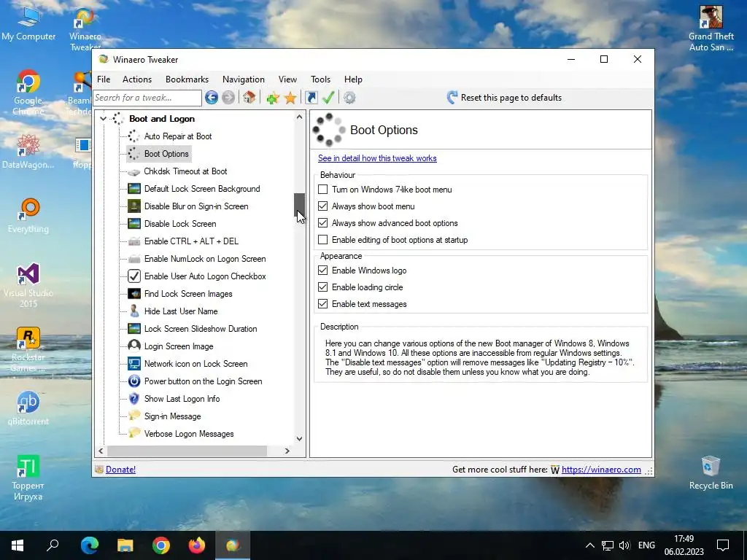Viewport: 747px width, 560px height.
Task: Click the Disable Blur on Sign-in Screen icon
Action: (134, 206)
